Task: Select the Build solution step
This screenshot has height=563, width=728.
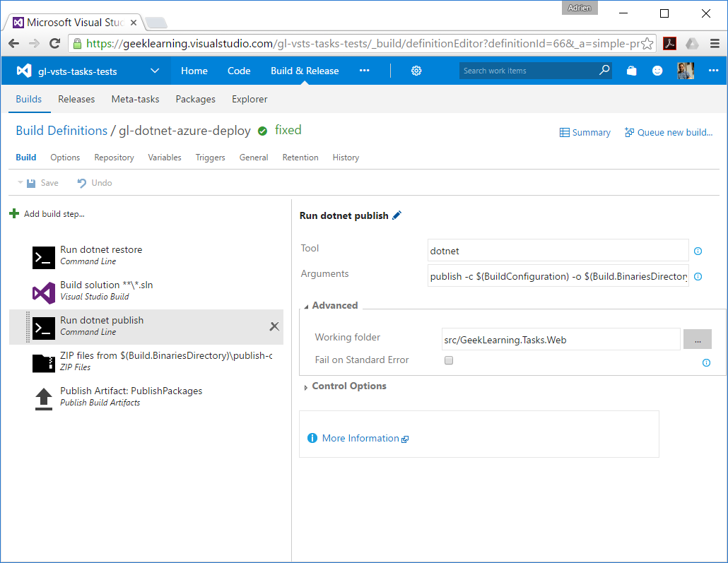Action: [146, 291]
